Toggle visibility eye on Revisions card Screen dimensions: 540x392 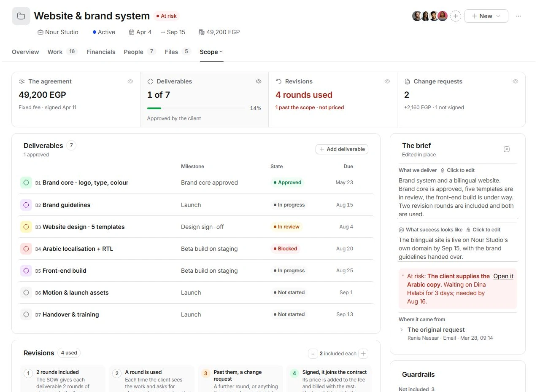click(387, 81)
